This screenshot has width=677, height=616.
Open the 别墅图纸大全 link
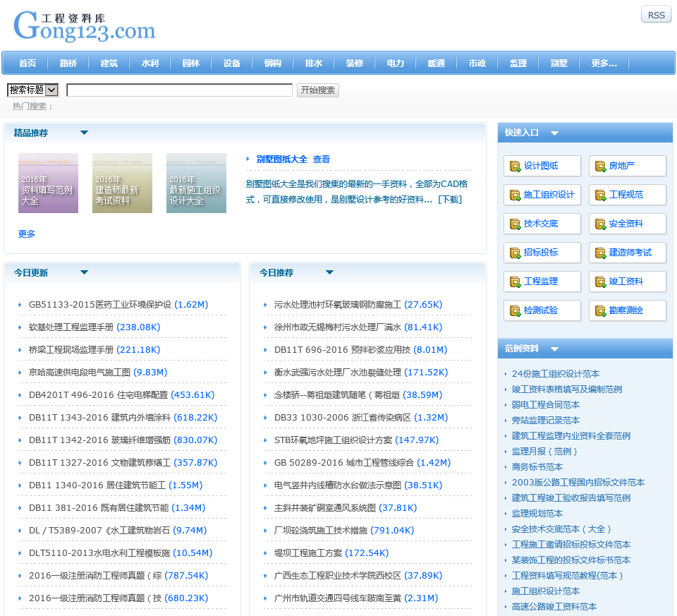pos(281,159)
